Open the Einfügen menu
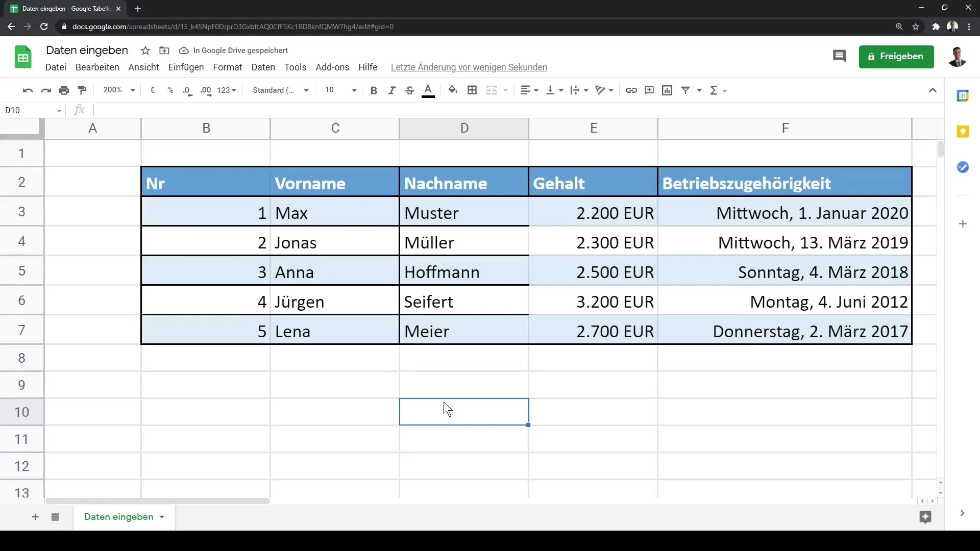The height and width of the screenshot is (551, 980). (x=186, y=67)
